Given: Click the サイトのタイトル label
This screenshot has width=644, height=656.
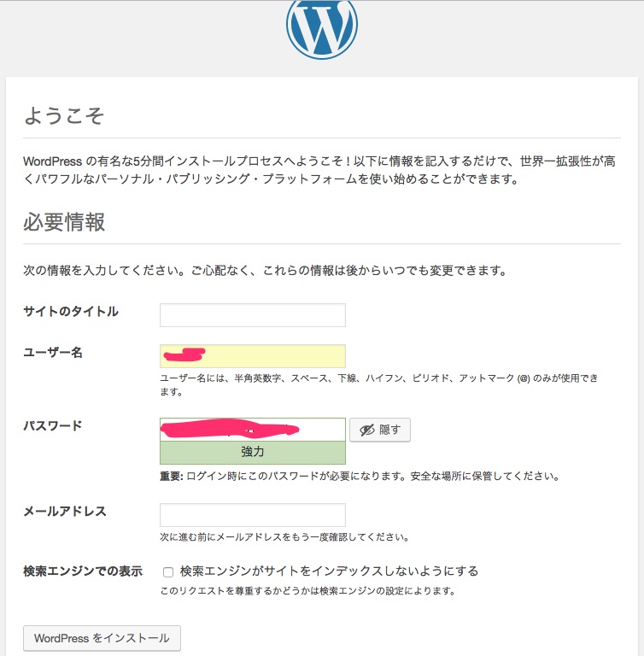Looking at the screenshot, I should coord(71,311).
